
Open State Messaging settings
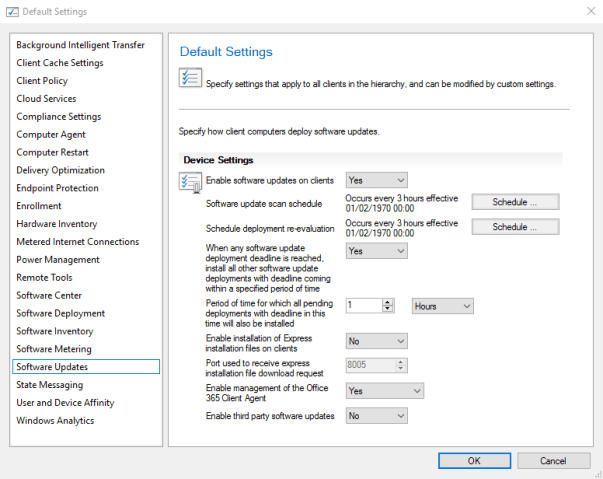[50, 385]
